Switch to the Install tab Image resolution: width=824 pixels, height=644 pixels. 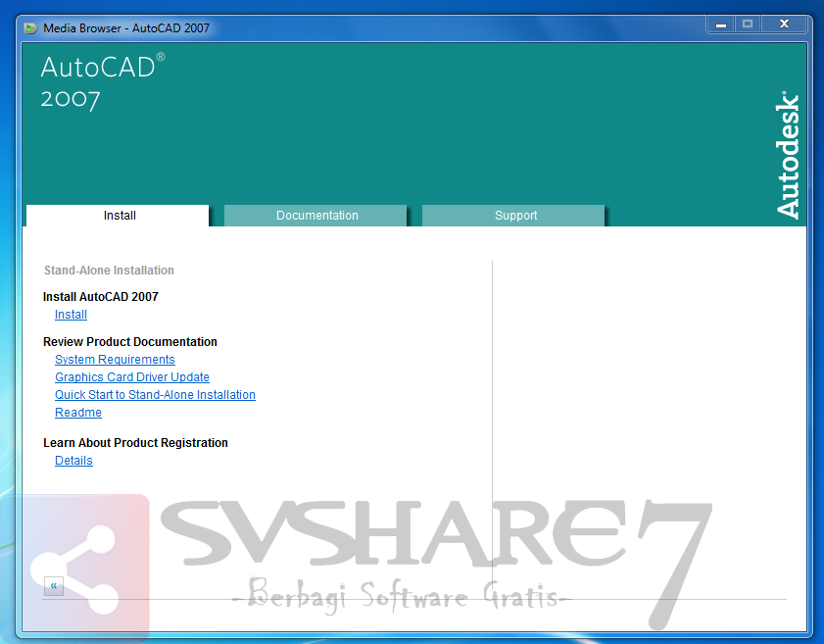click(118, 216)
